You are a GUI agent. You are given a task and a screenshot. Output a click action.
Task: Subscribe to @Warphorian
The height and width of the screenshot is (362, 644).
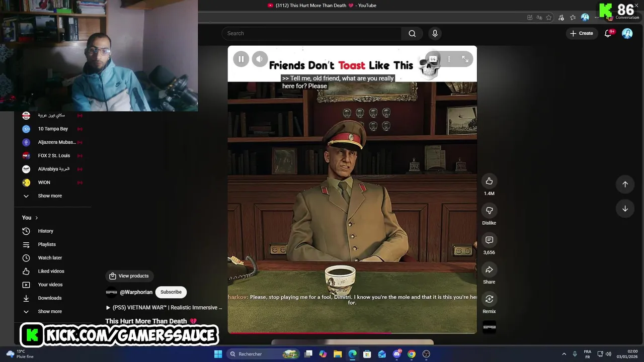(171, 292)
